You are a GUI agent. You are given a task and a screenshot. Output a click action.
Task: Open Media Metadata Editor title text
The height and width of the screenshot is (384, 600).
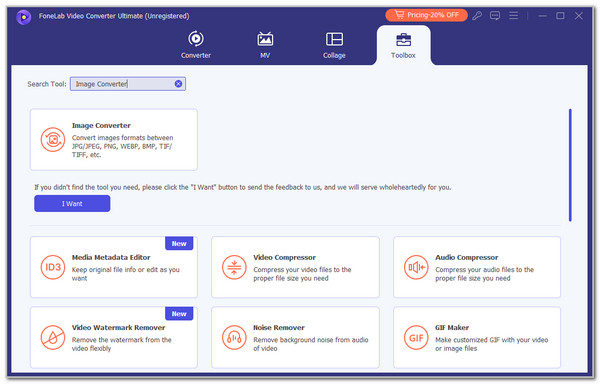pos(111,257)
